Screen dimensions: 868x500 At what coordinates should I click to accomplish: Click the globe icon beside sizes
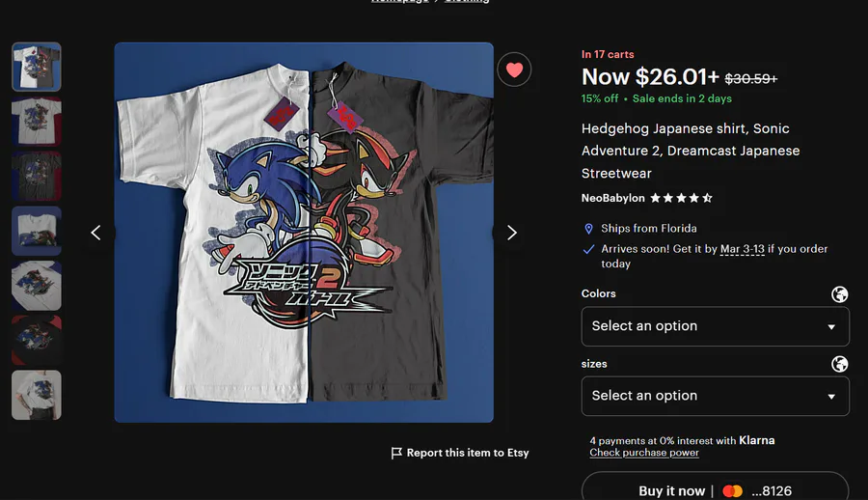840,364
